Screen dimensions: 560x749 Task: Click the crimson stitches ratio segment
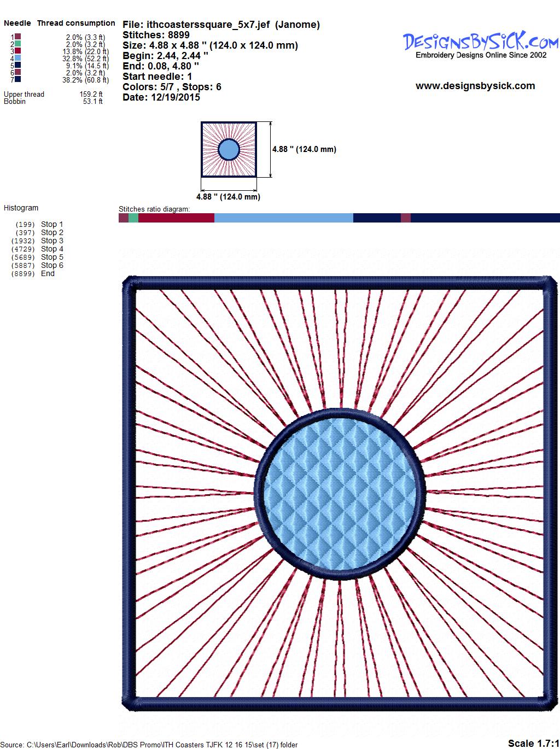176,218
